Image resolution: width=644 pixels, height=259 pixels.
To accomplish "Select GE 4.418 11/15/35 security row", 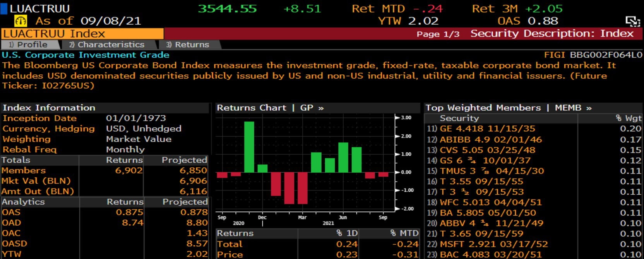I will [534, 129].
